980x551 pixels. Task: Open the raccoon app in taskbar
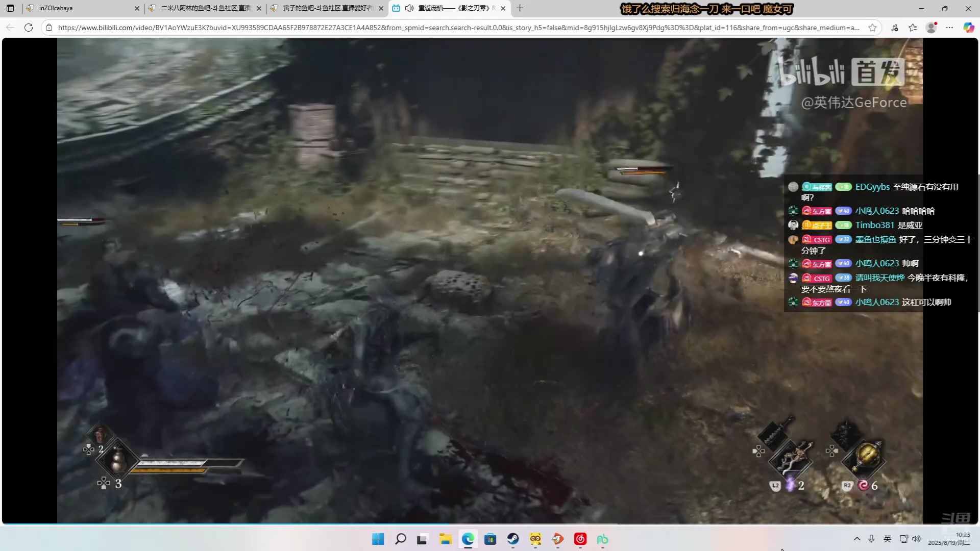535,539
